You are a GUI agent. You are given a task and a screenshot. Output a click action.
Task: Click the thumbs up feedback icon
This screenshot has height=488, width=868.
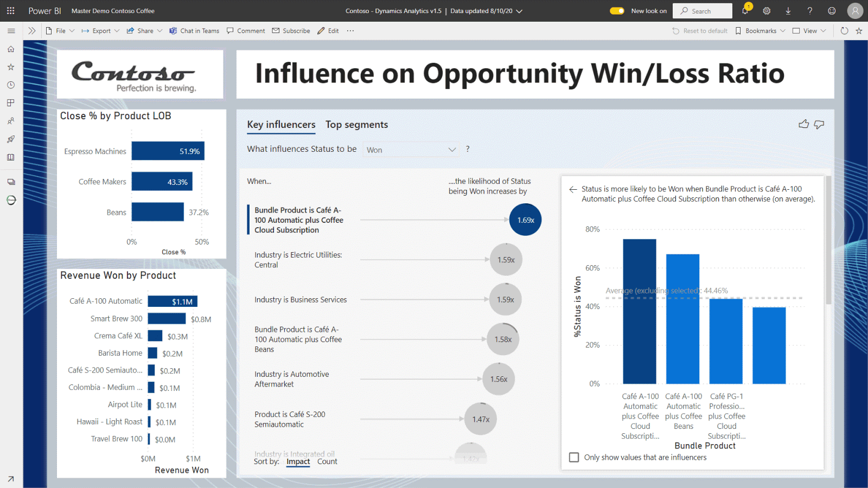803,124
